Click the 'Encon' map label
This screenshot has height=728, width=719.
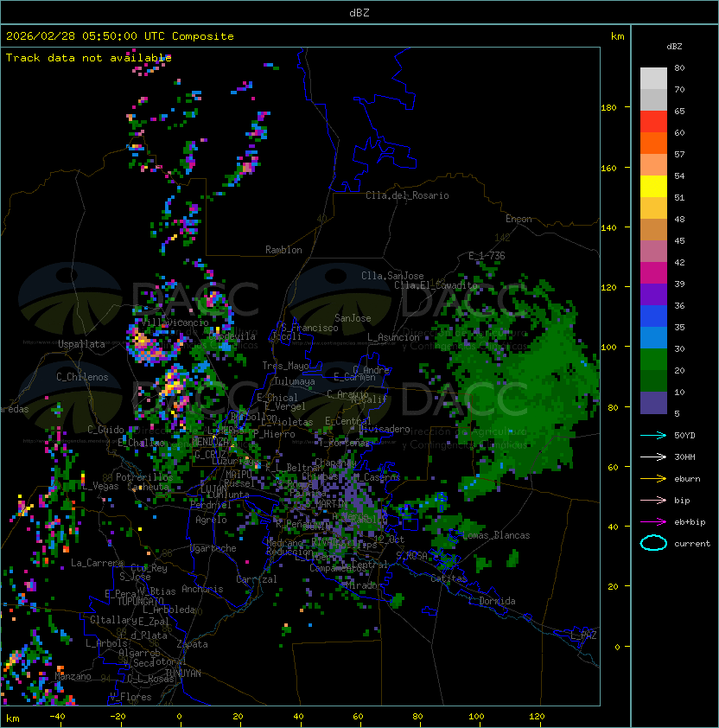pos(519,219)
